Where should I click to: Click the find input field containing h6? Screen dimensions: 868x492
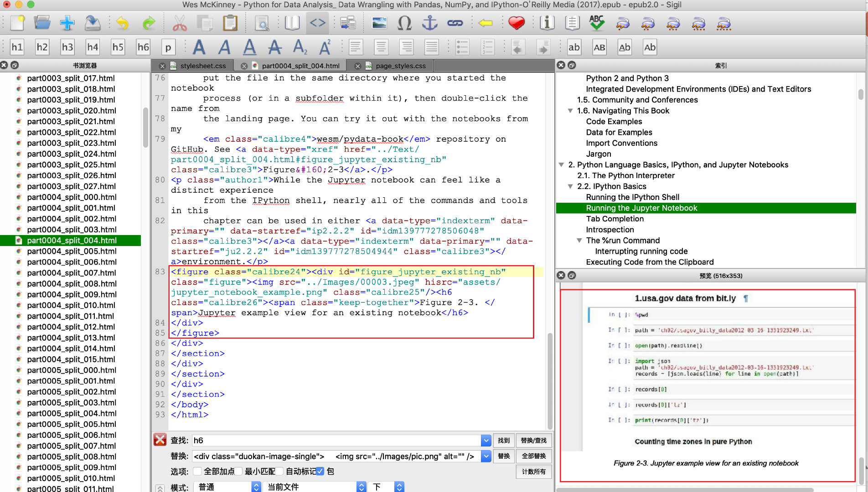click(x=336, y=440)
